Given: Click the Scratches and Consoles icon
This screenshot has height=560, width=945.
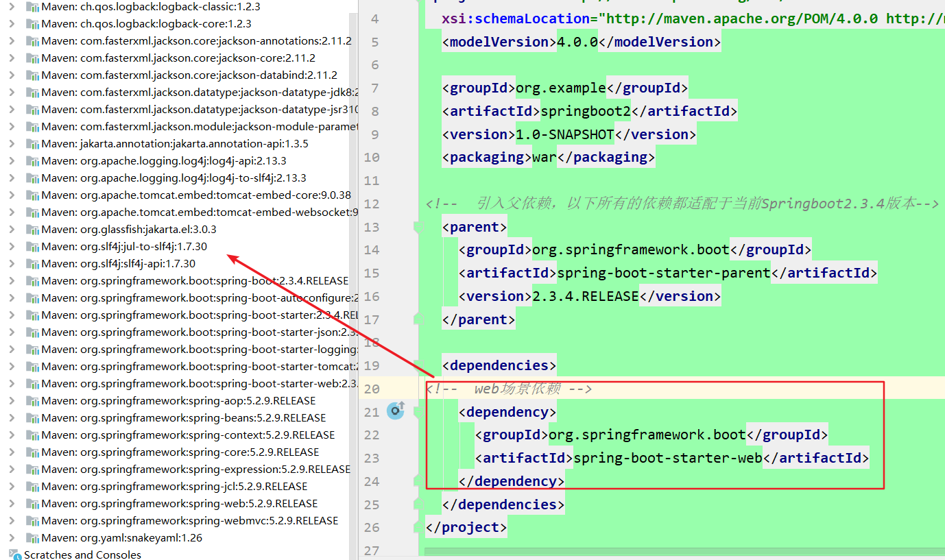Looking at the screenshot, I should click(x=15, y=555).
